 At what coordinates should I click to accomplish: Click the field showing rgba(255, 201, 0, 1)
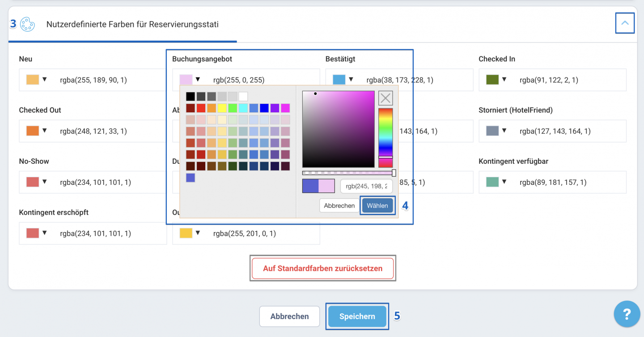click(246, 233)
